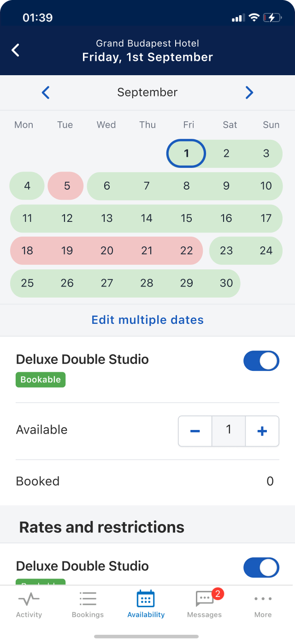Go back using the header arrow
The image size is (295, 644).
[x=16, y=50]
